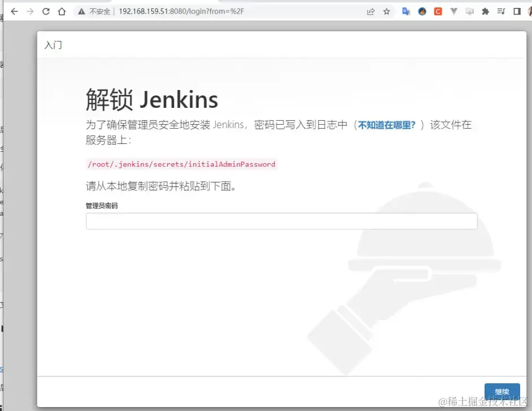The height and width of the screenshot is (411, 532).
Task: Click the 解锁 Jenkins heading
Action: (x=152, y=100)
